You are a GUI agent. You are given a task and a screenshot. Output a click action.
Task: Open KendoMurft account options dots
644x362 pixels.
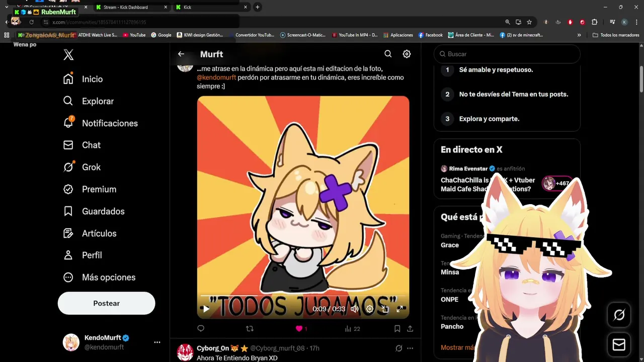pyautogui.click(x=157, y=342)
